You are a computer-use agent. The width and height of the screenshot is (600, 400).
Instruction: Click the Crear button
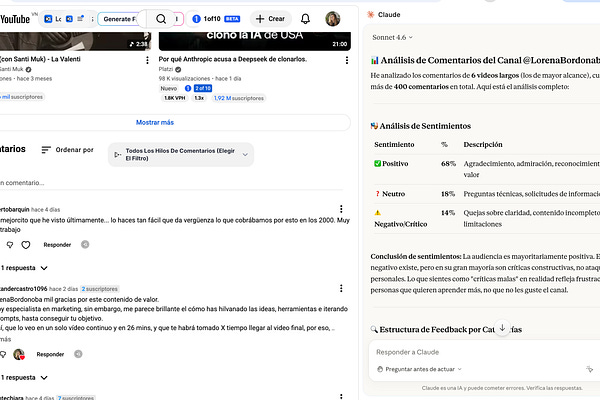(x=271, y=19)
